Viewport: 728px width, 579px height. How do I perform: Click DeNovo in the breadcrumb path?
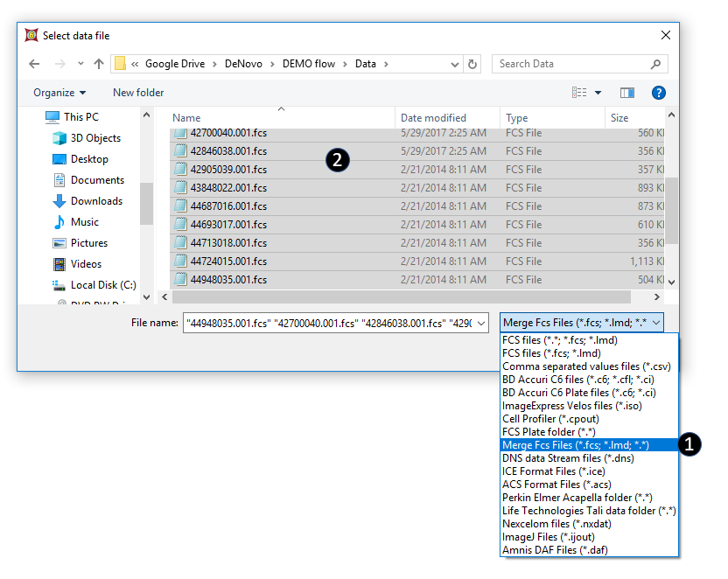click(x=248, y=64)
